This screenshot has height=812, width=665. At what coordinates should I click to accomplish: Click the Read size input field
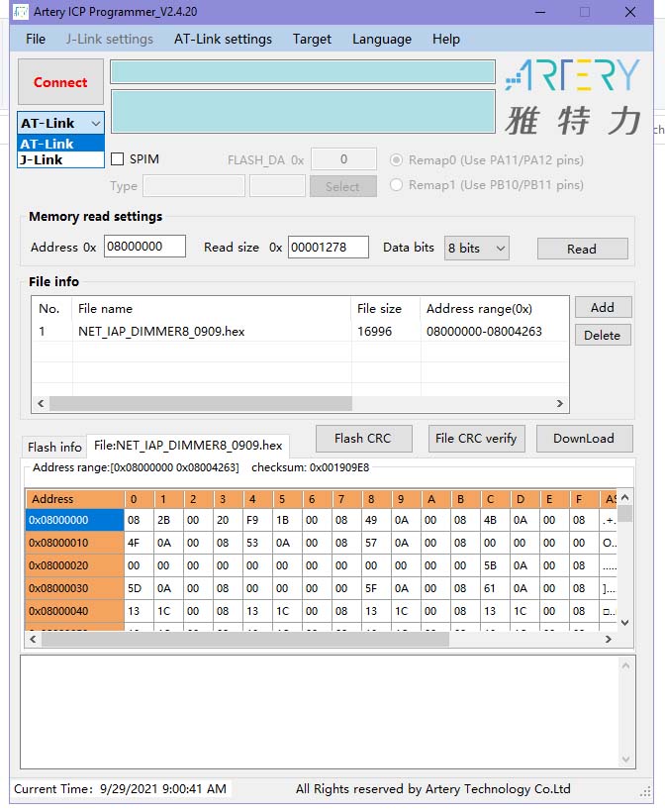328,248
